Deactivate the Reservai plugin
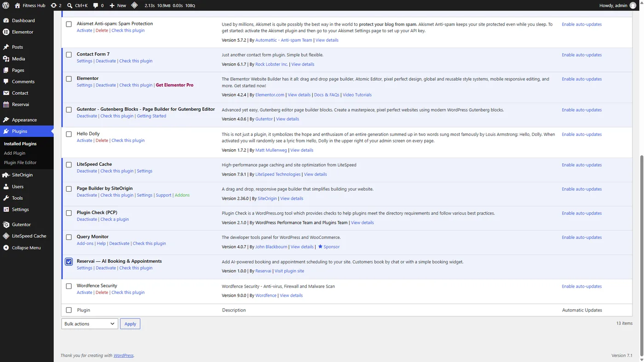This screenshot has height=362, width=644. click(106, 268)
